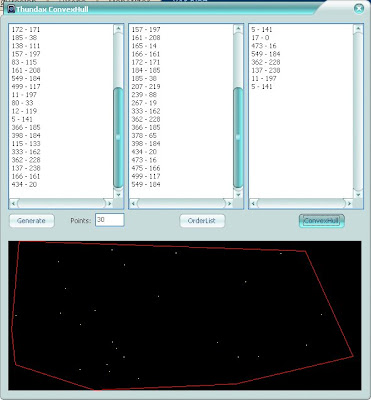Select "138 - 111" in the first list
The height and width of the screenshot is (400, 371).
pyautogui.click(x=26, y=46)
